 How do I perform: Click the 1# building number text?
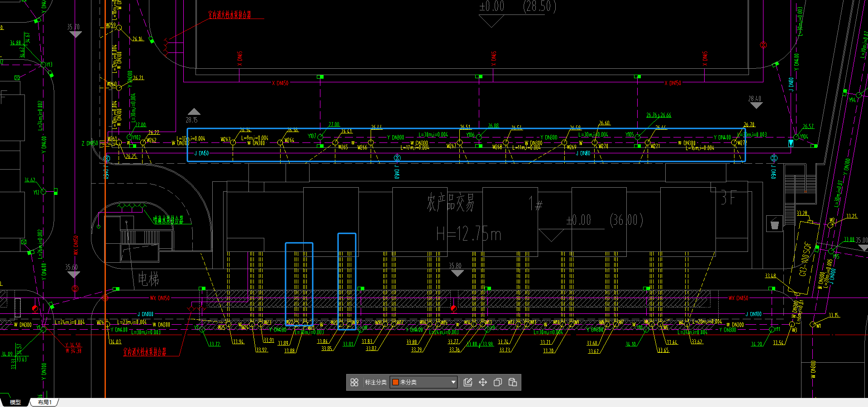(x=535, y=203)
